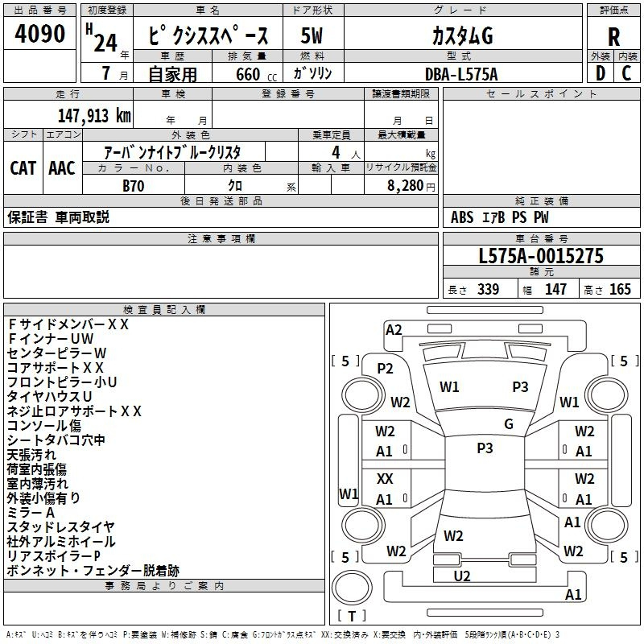
Task: Select the note ボンネット・フェンダー脱着跡
Action: point(93,571)
